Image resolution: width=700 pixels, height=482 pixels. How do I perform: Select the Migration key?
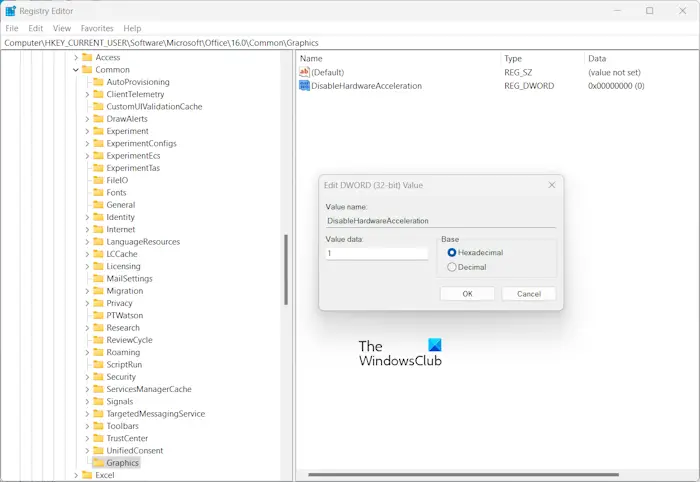pyautogui.click(x=125, y=291)
